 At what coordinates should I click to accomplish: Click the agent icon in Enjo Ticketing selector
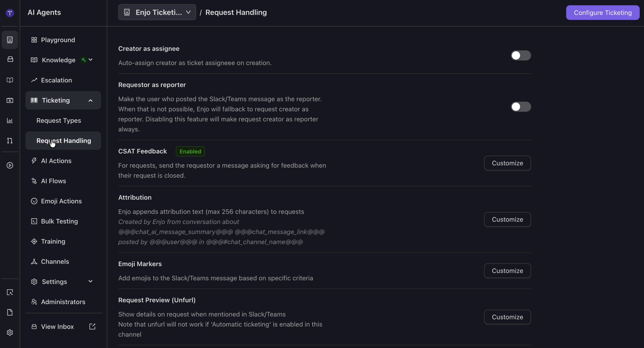point(127,12)
